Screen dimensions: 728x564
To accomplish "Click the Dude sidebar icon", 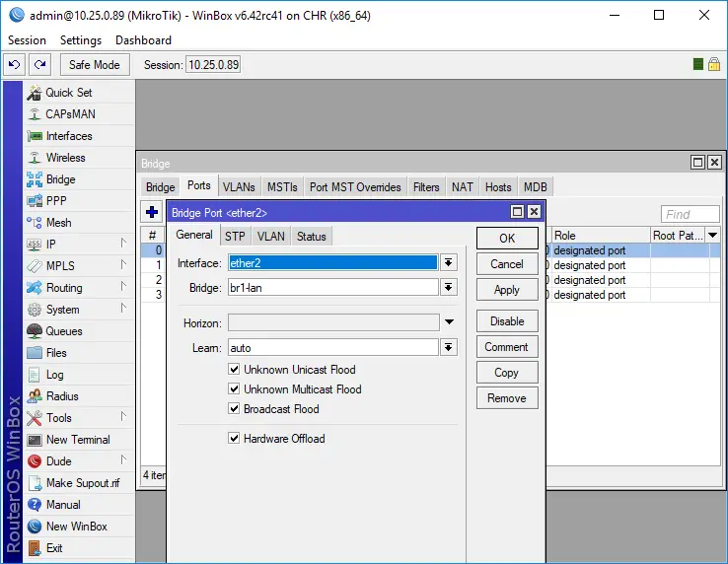I will [x=35, y=461].
